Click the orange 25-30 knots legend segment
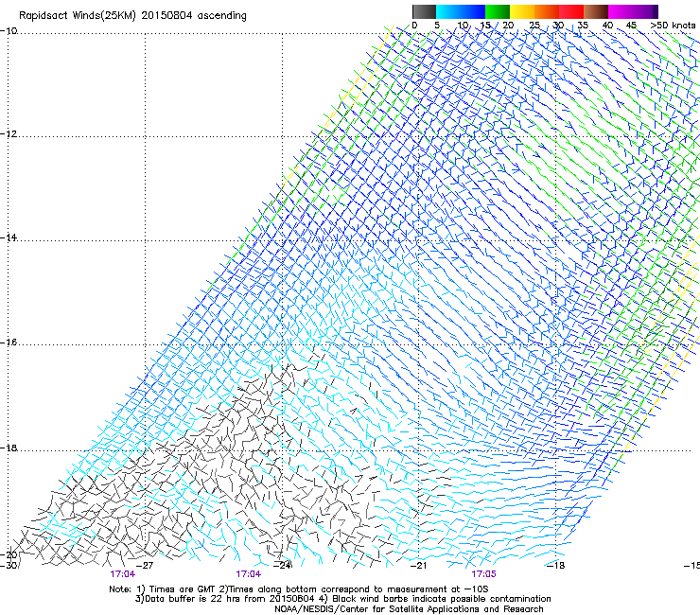 (547, 11)
